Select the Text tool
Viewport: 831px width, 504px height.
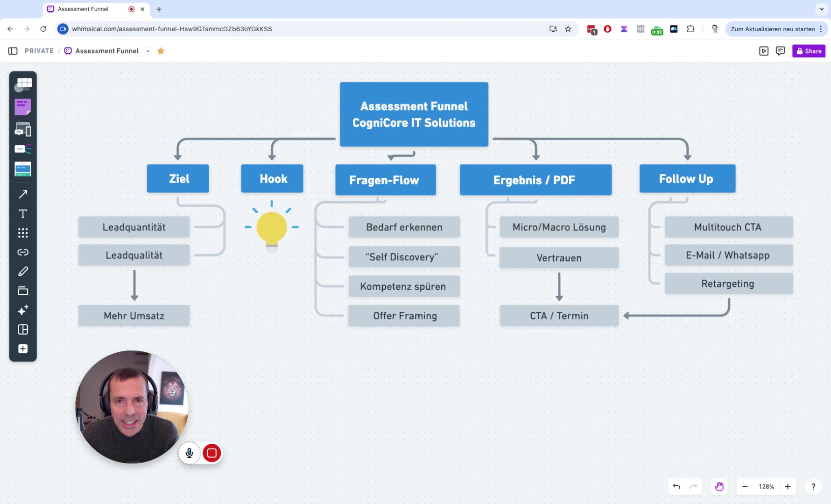(x=23, y=214)
